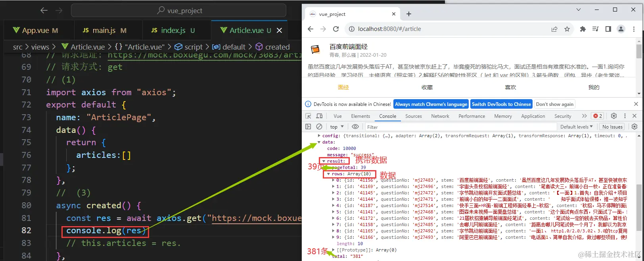Viewport: 644px width, 261px height.
Task: Expand array item 5 with id '41141'
Action: [333, 212]
